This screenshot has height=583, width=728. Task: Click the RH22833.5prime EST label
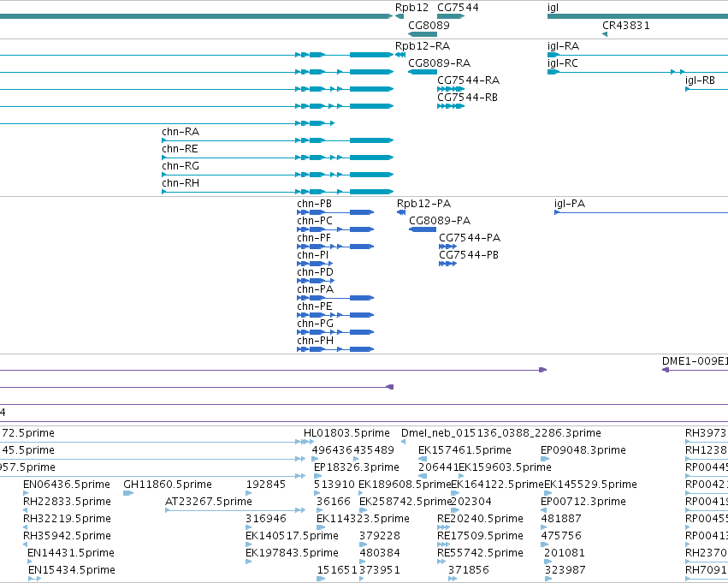point(67,503)
